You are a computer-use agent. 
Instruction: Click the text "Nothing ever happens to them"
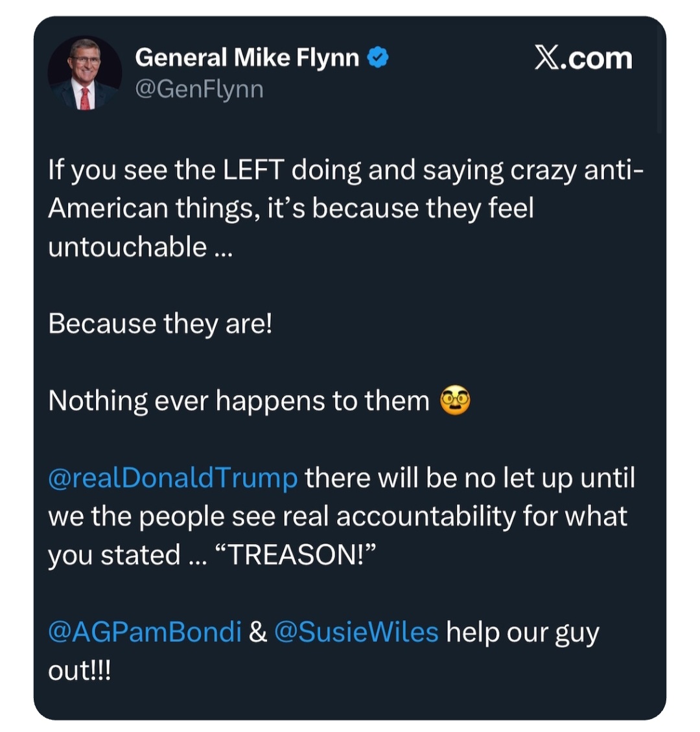pyautogui.click(x=239, y=401)
